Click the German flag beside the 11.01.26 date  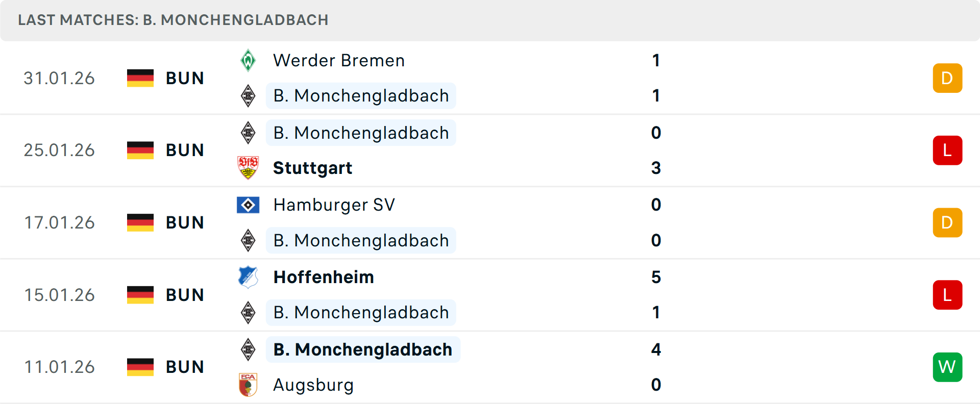tap(140, 366)
